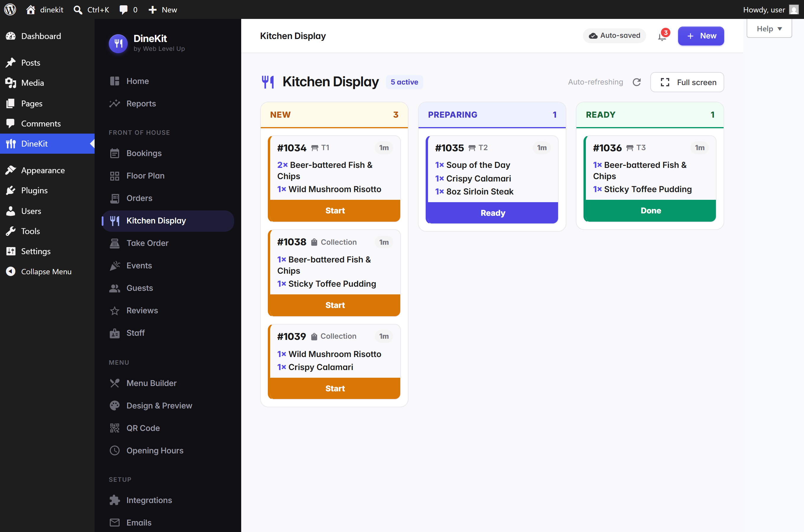Viewport: 804px width, 532px height.
Task: Open the Integrations page
Action: tap(168, 500)
